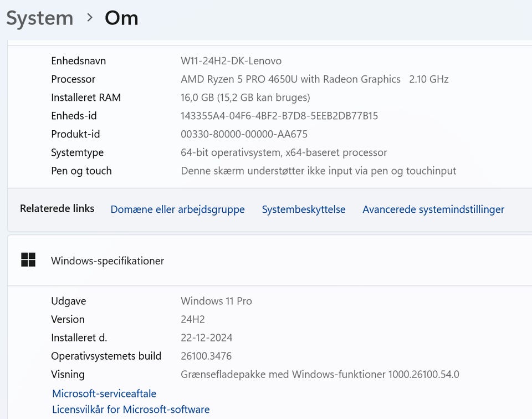
Task: Click the Windows logo icon beside Windows-specifikationer
Action: 28,260
